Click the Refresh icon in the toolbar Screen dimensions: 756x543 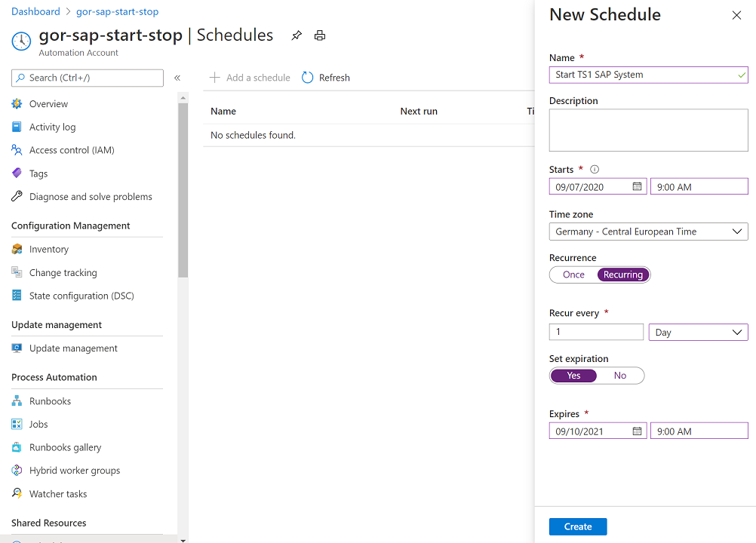307,78
